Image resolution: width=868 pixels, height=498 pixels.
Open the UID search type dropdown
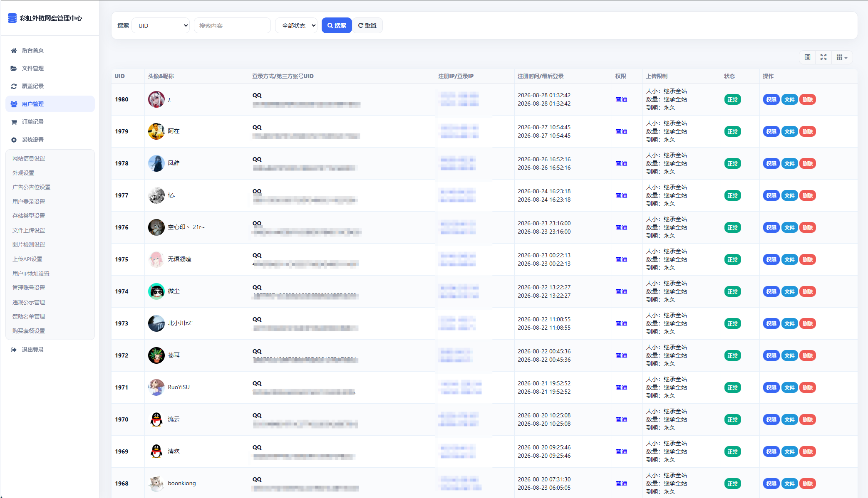click(x=161, y=26)
